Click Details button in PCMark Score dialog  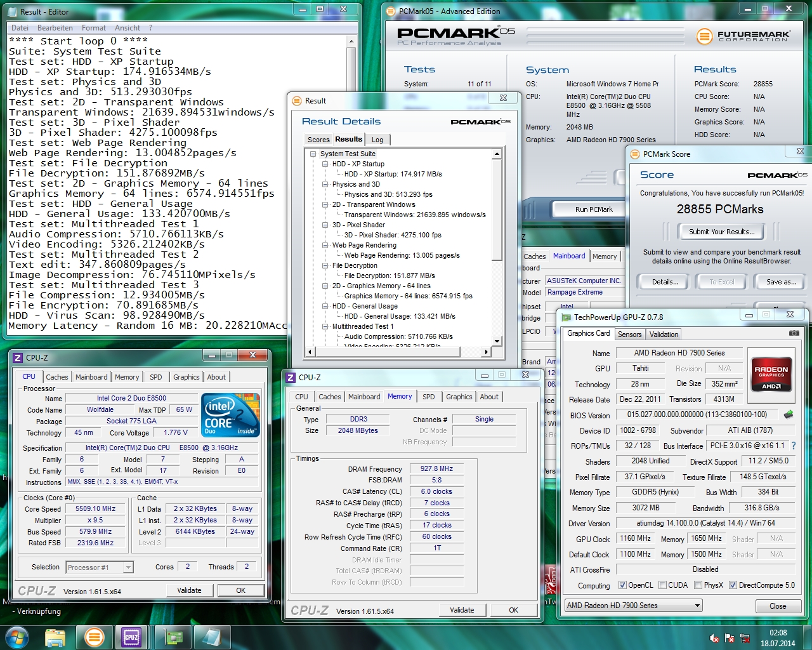point(665,282)
